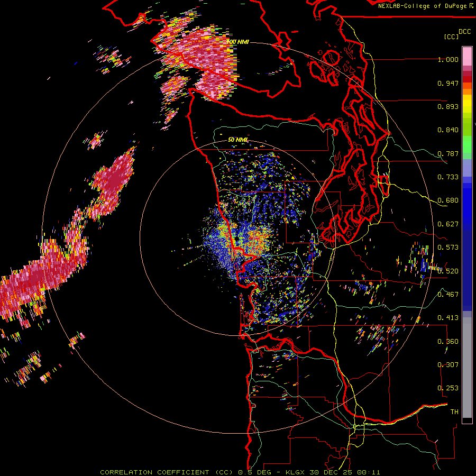The height and width of the screenshot is (476, 476).
Task: Click the radar site dot at map center
Action: pyautogui.click(x=236, y=240)
